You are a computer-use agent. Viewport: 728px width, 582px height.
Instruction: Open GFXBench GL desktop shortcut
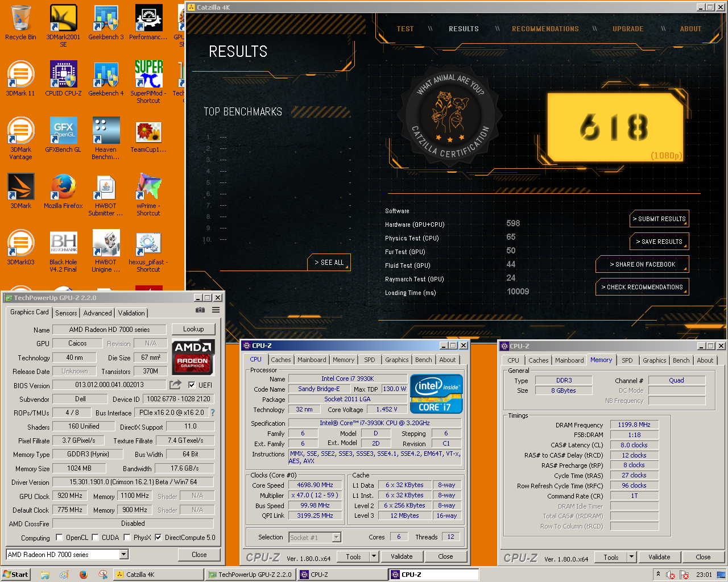tap(63, 135)
